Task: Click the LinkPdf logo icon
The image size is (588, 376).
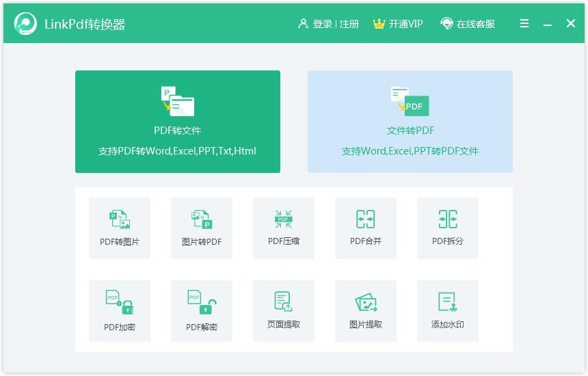Action: 25,24
